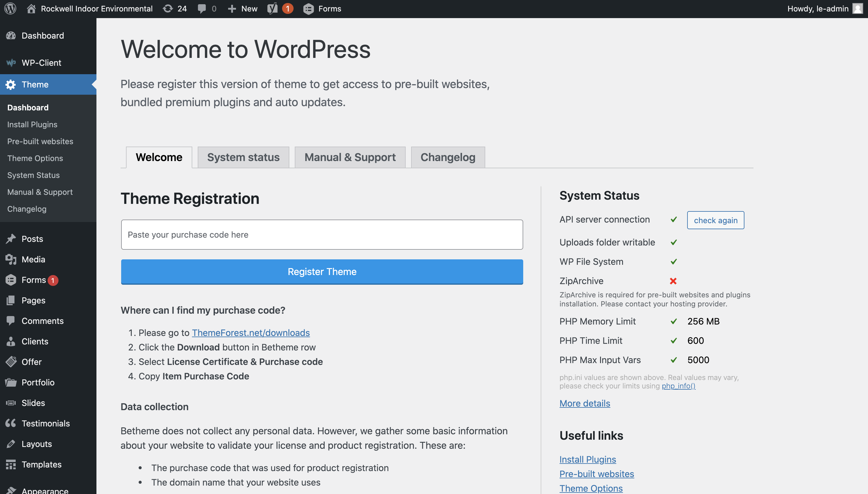The height and width of the screenshot is (494, 868).
Task: Open the Changelog tab
Action: click(x=448, y=157)
